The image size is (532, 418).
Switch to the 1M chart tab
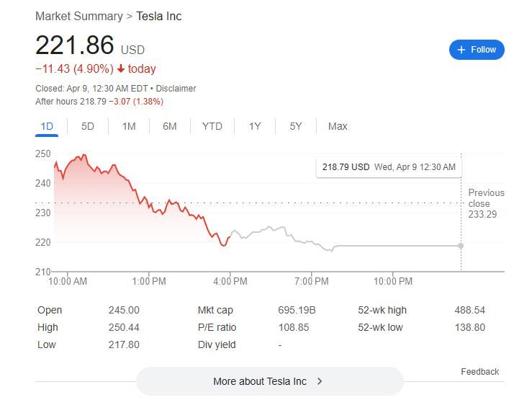[x=129, y=126]
